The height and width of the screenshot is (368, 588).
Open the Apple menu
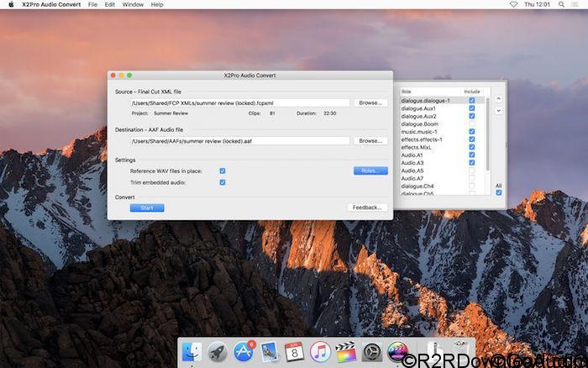[x=11, y=4]
